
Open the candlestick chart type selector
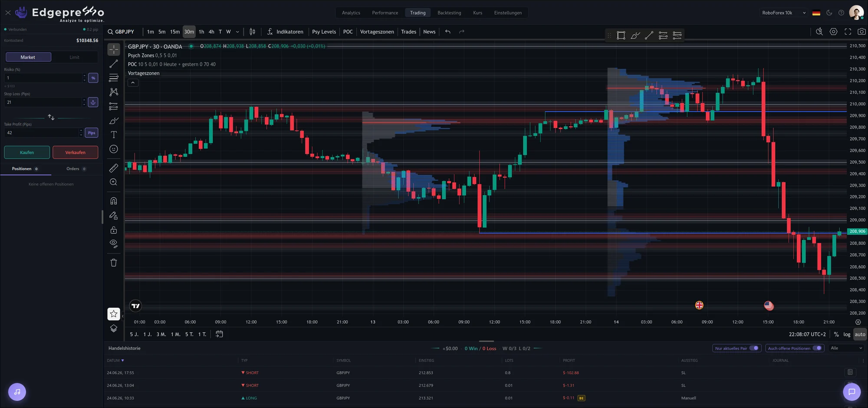coord(252,32)
